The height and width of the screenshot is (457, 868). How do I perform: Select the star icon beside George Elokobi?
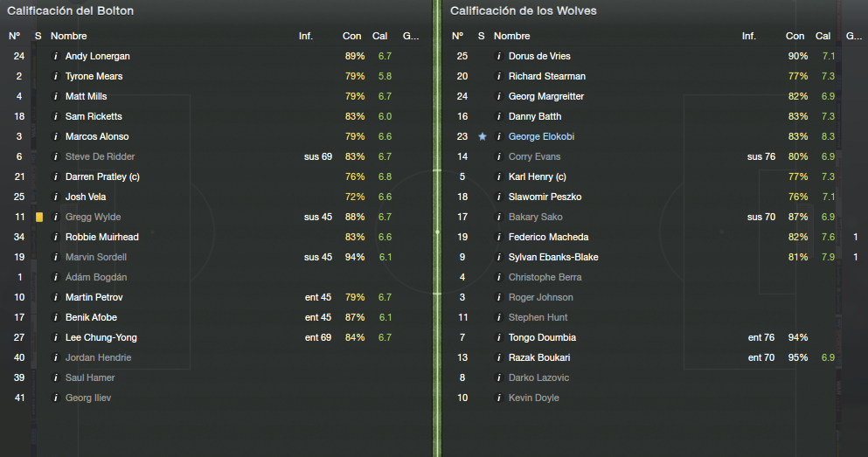[x=483, y=136]
